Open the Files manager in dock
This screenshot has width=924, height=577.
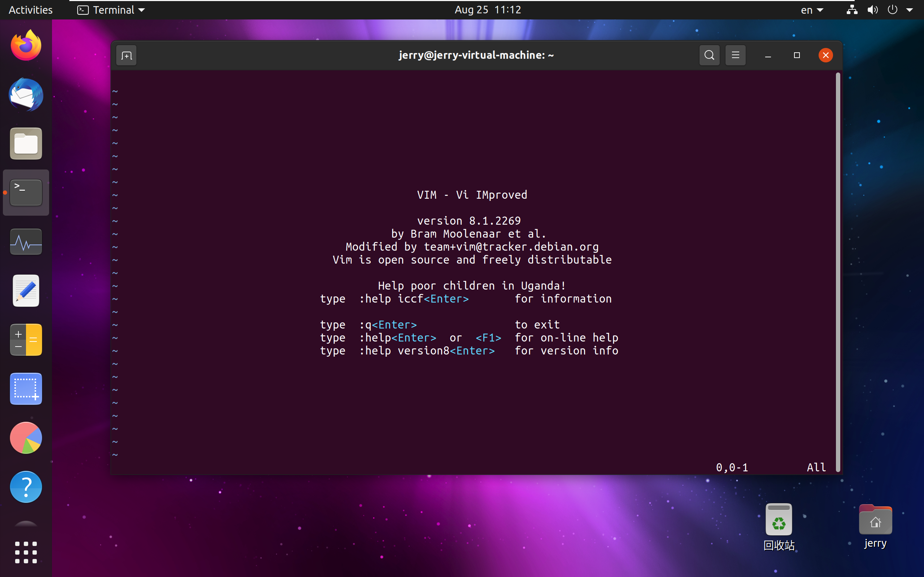coord(26,144)
